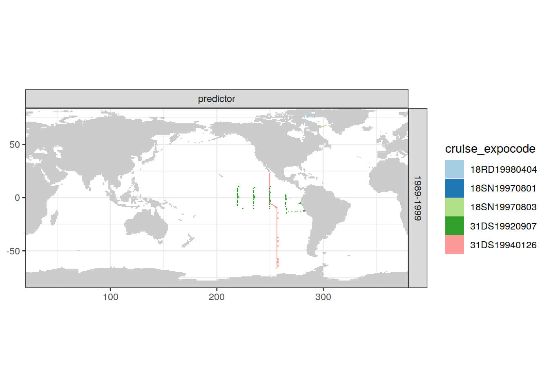Select the light green 18SN19970803 legend swatch
Viewport: 549px width, 392px height.
pyautogui.click(x=454, y=207)
